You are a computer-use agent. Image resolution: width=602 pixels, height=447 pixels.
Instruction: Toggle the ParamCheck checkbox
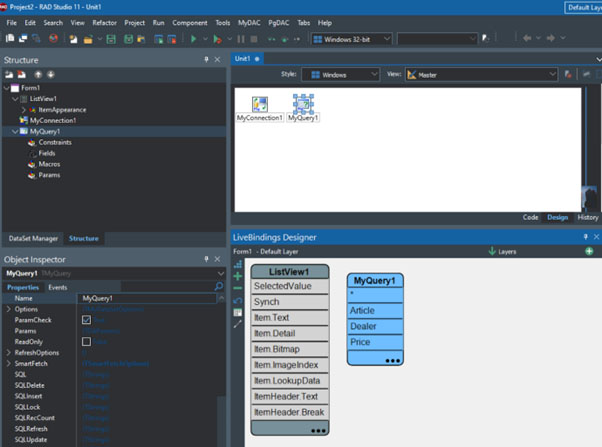coord(86,320)
